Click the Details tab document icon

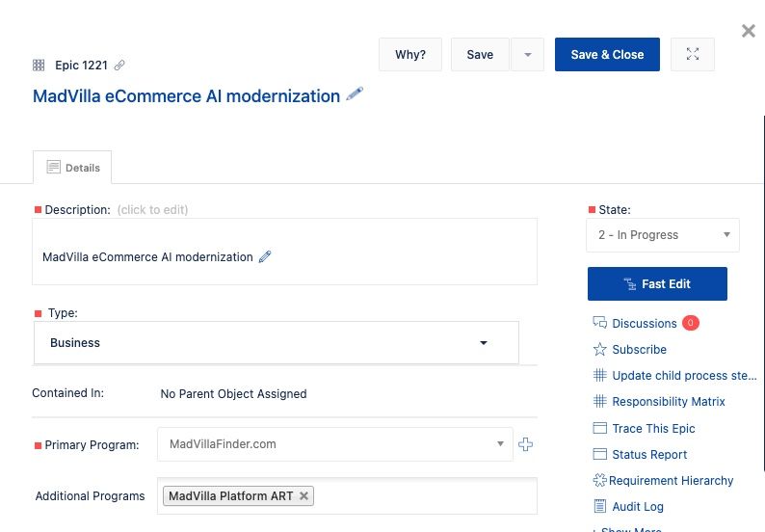54,167
